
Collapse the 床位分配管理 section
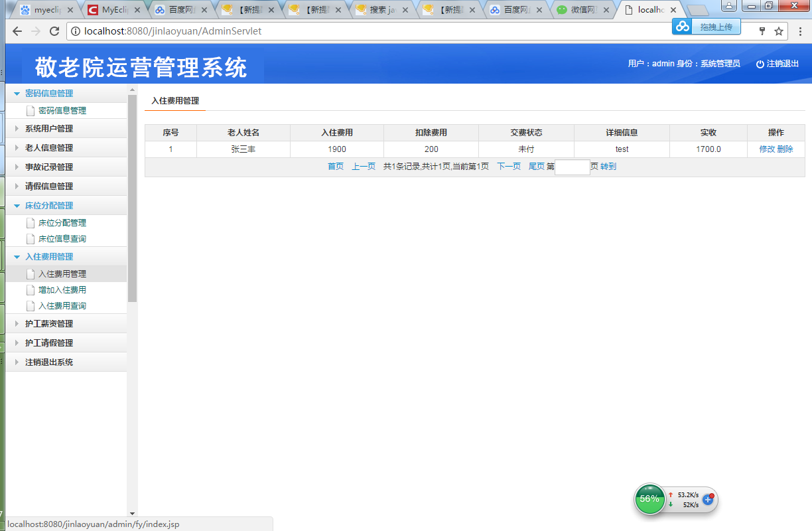tap(17, 206)
